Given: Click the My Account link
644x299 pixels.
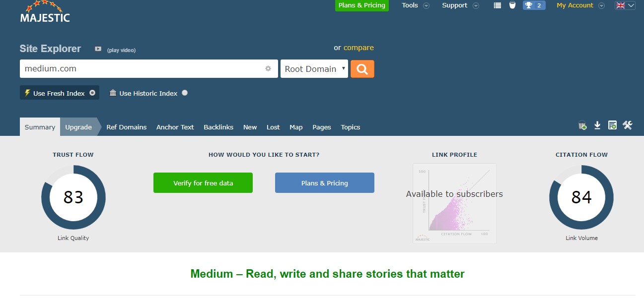Looking at the screenshot, I should (575, 5).
